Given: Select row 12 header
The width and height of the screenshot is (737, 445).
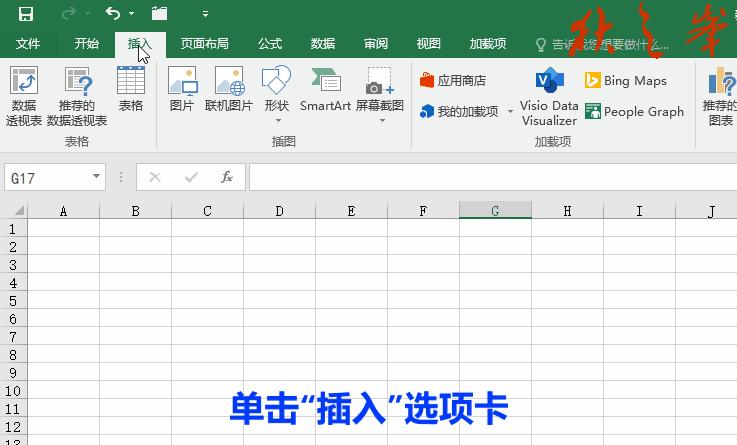Looking at the screenshot, I should click(13, 427).
